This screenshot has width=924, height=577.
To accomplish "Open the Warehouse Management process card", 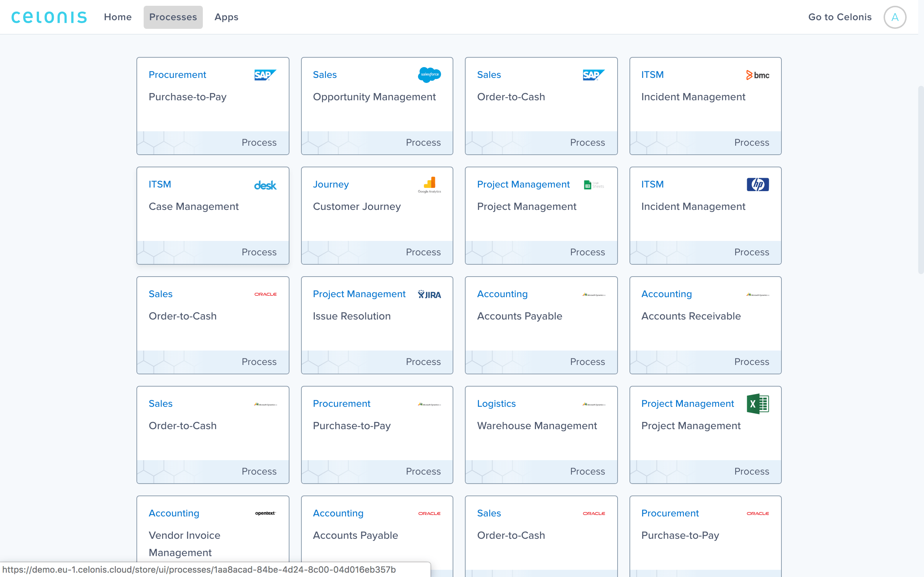I will [541, 434].
